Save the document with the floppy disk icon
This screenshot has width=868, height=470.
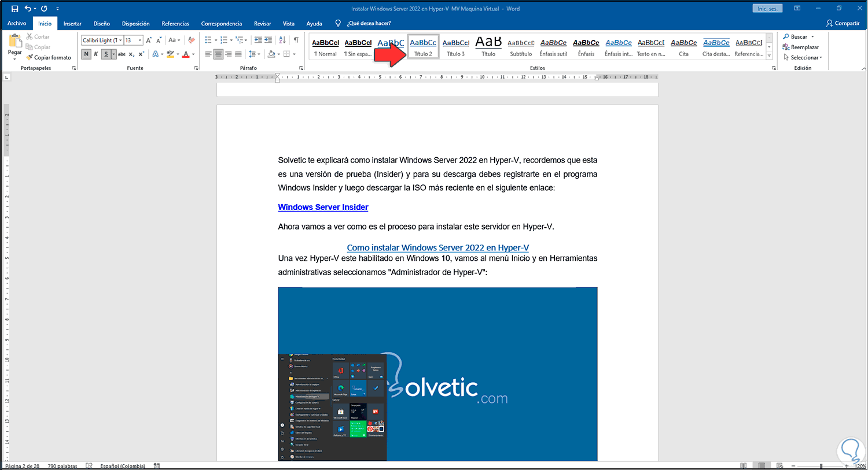tap(14, 9)
